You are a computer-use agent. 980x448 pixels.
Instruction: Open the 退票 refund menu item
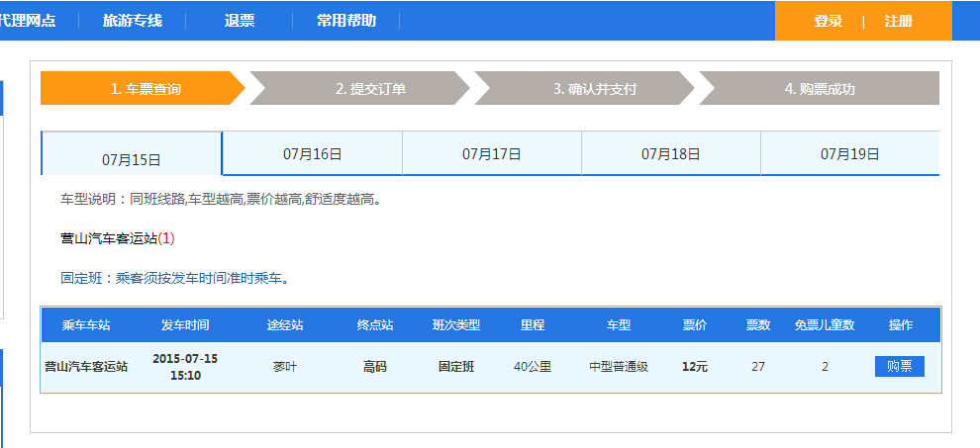coord(240,21)
